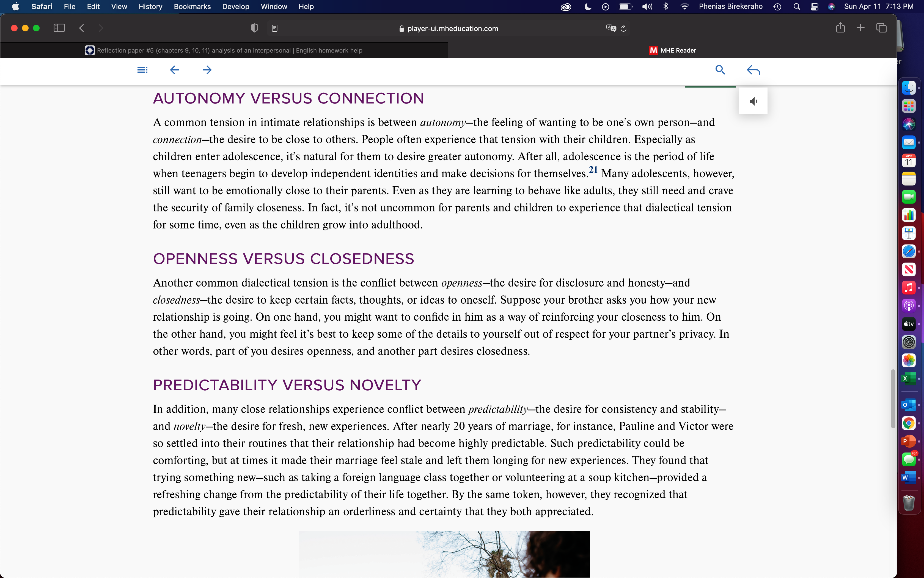Reload the page in Safari

pos(623,28)
